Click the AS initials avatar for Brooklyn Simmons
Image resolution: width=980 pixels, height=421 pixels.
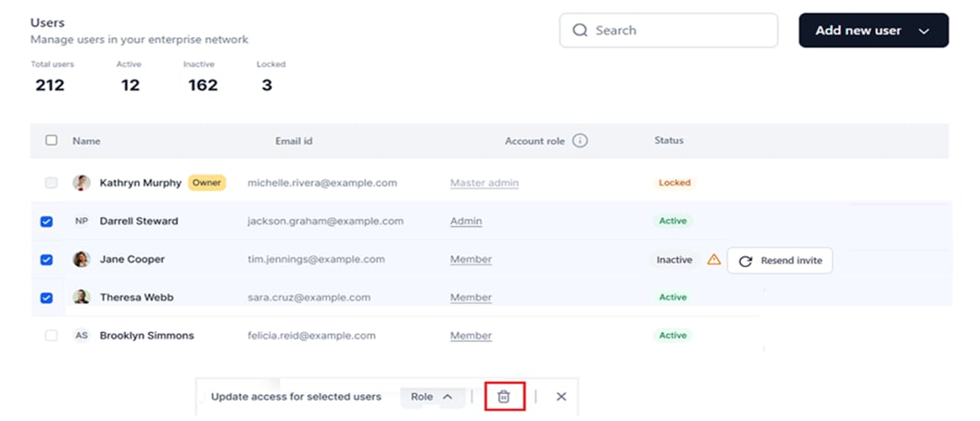[82, 336]
